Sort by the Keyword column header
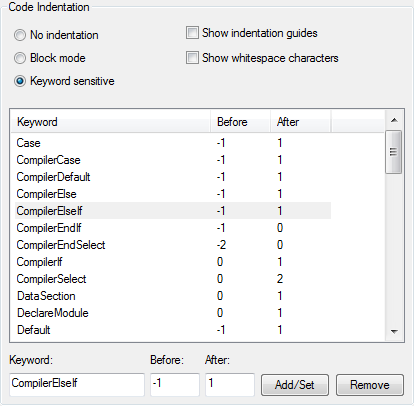 point(111,122)
